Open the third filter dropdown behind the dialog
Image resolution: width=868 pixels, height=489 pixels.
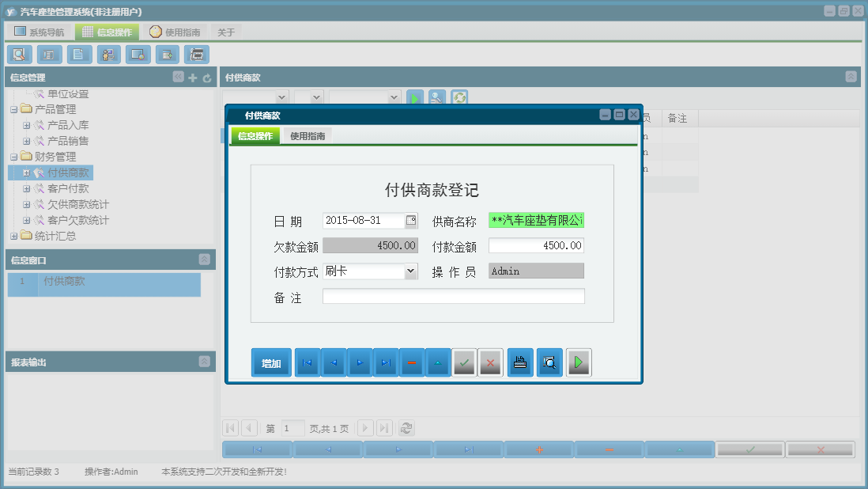pos(394,97)
